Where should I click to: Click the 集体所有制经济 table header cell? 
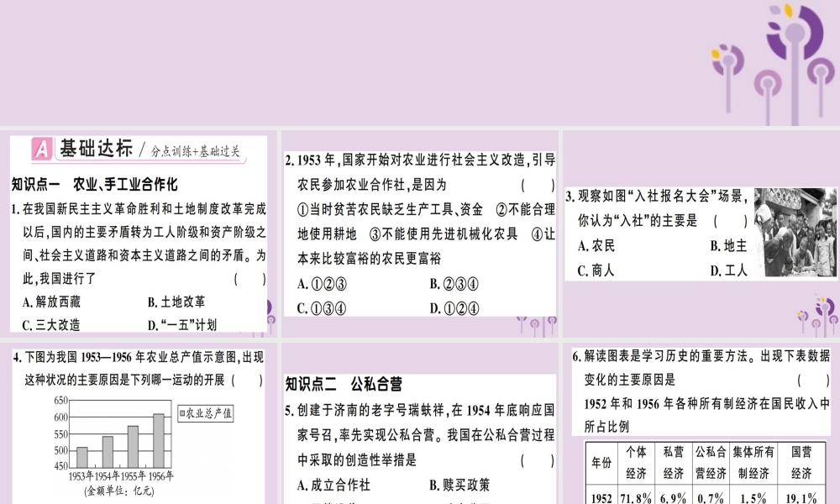(753, 463)
